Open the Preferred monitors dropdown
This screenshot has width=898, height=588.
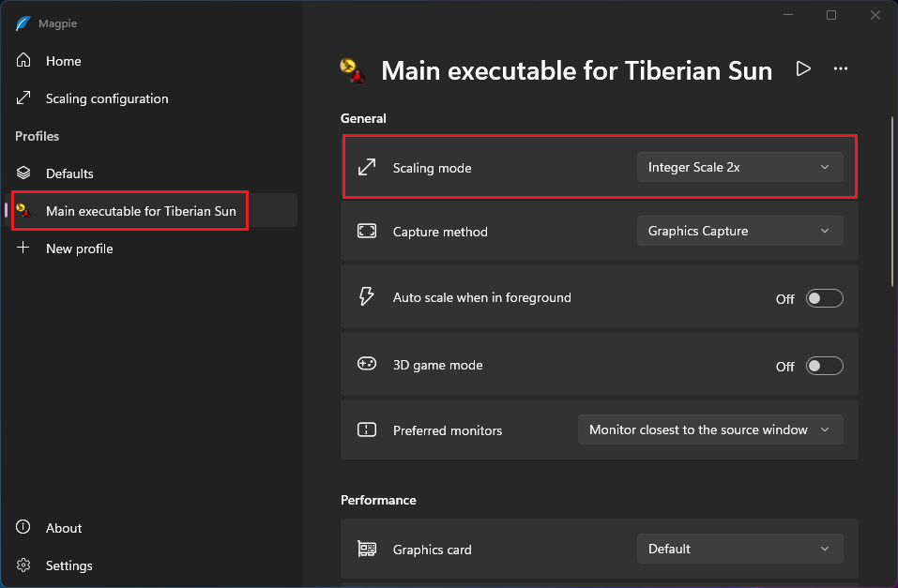pyautogui.click(x=710, y=430)
